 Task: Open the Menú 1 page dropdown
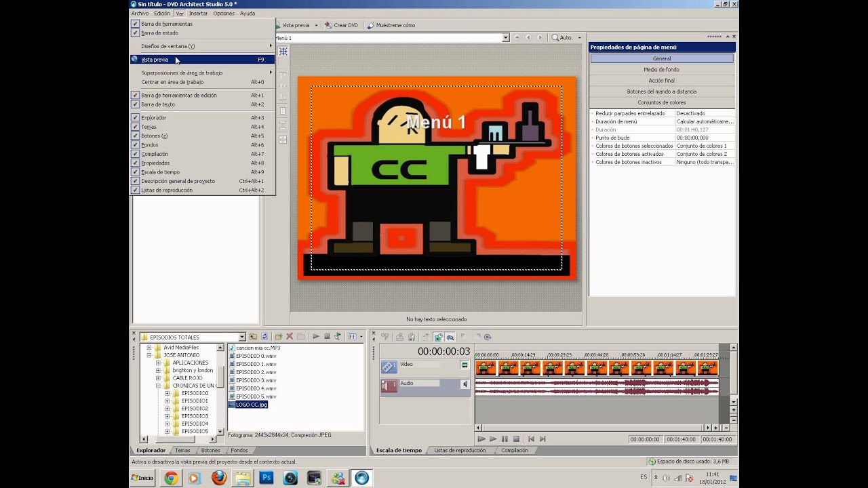506,38
